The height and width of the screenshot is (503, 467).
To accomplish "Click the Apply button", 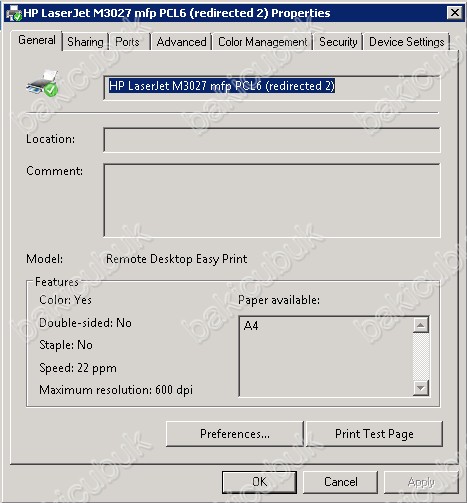I will (x=421, y=482).
